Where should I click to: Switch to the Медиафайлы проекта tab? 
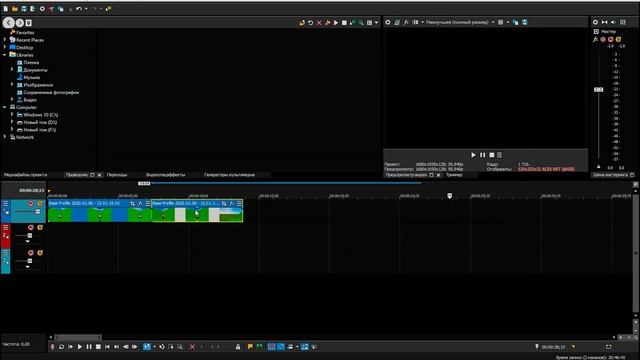pyautogui.click(x=25, y=175)
